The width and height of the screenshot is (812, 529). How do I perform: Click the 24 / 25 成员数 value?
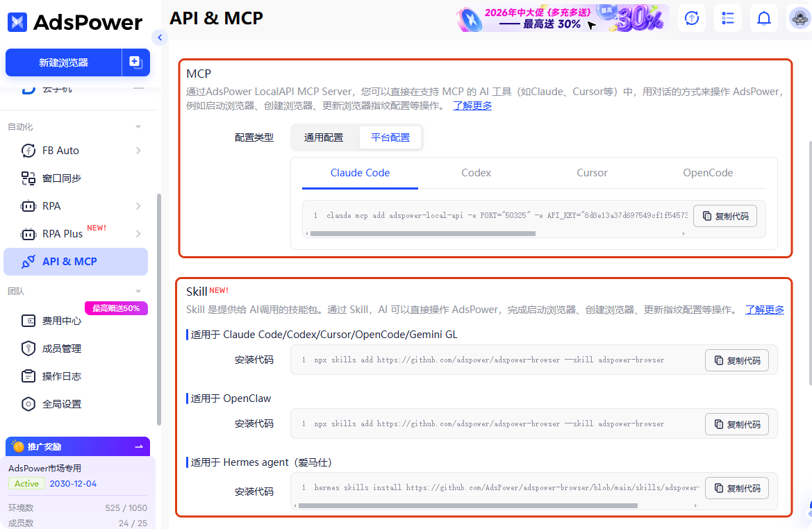(133, 523)
